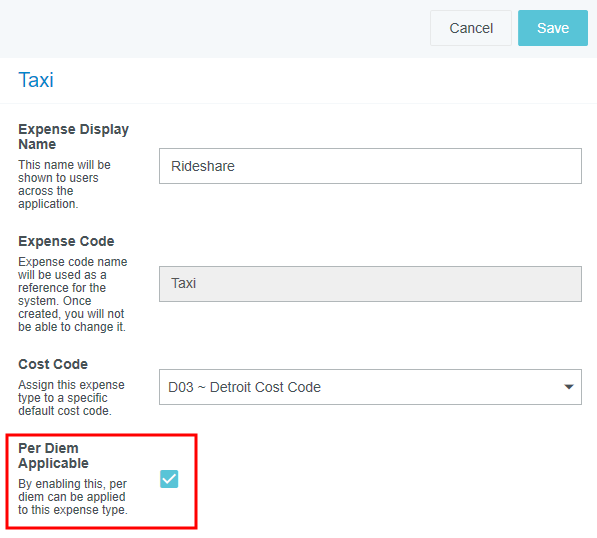Click the Per Diem Applicable label
597x538 pixels.
point(53,456)
